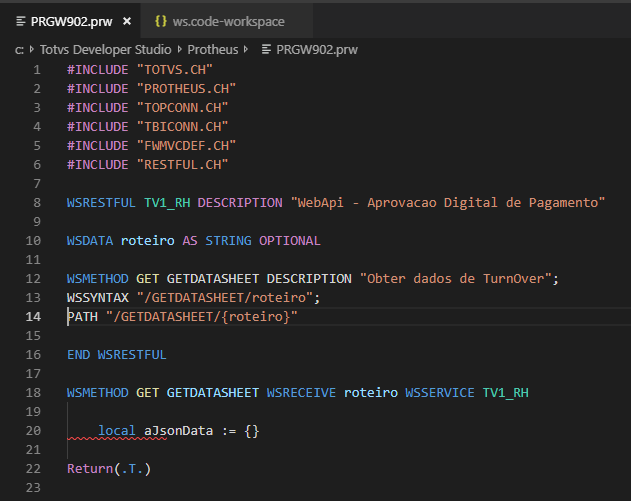Expand the chevron after Protheus breadcrumb
This screenshot has width=631, height=501.
(x=246, y=49)
